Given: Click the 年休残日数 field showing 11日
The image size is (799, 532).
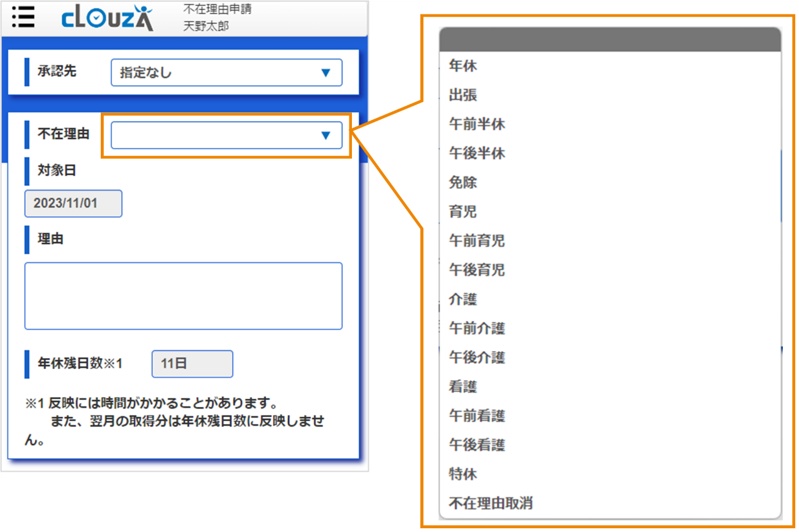Looking at the screenshot, I should pos(192,364).
